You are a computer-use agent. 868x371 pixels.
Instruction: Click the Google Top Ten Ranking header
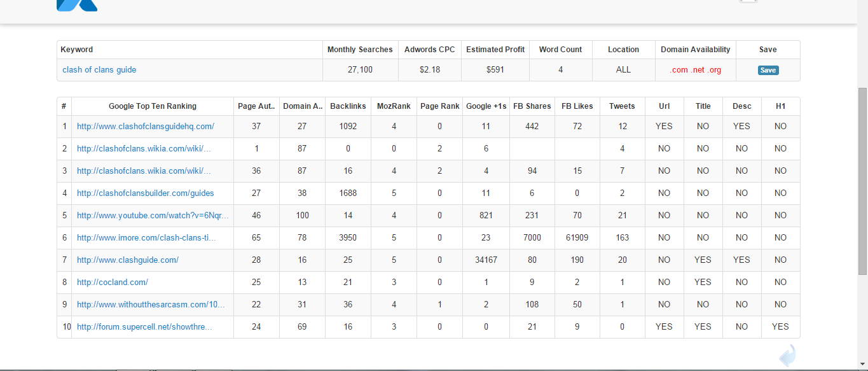(x=153, y=106)
